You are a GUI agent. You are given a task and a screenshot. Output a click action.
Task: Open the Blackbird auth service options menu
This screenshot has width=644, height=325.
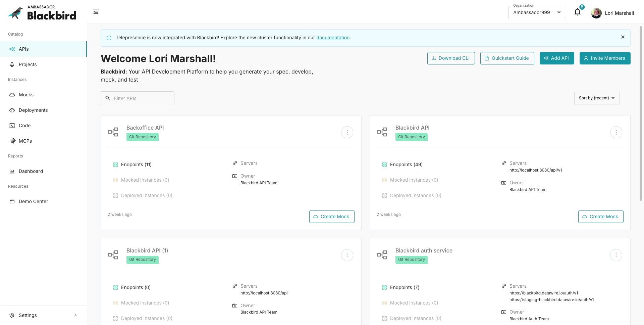click(616, 255)
